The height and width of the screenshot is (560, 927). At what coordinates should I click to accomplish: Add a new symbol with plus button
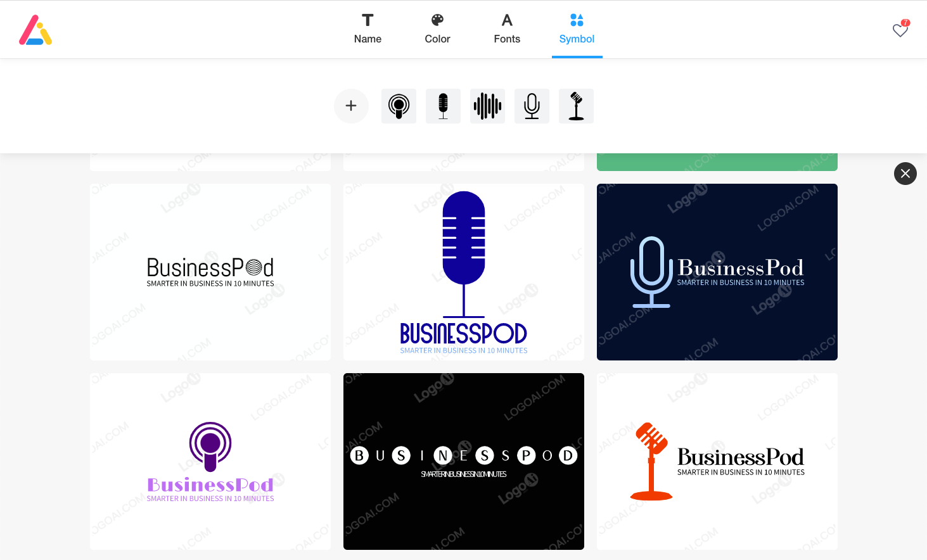point(351,106)
